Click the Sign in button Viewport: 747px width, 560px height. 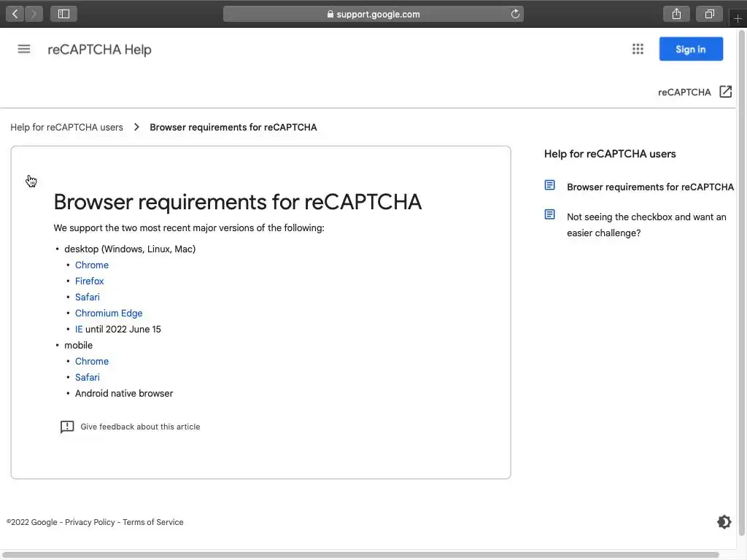pyautogui.click(x=691, y=49)
